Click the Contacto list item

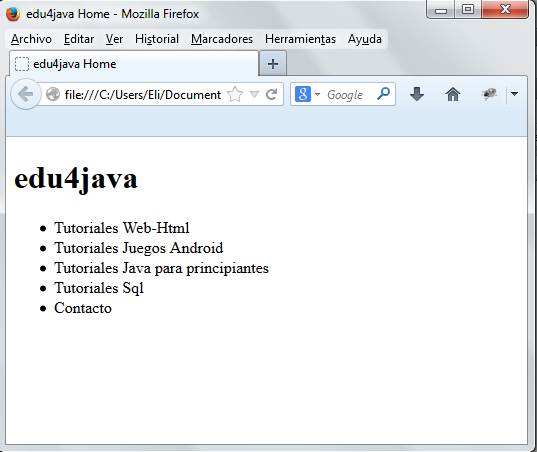click(83, 308)
